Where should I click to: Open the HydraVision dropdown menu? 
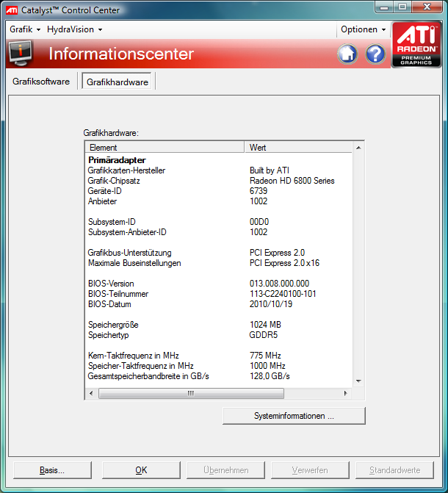tap(74, 29)
